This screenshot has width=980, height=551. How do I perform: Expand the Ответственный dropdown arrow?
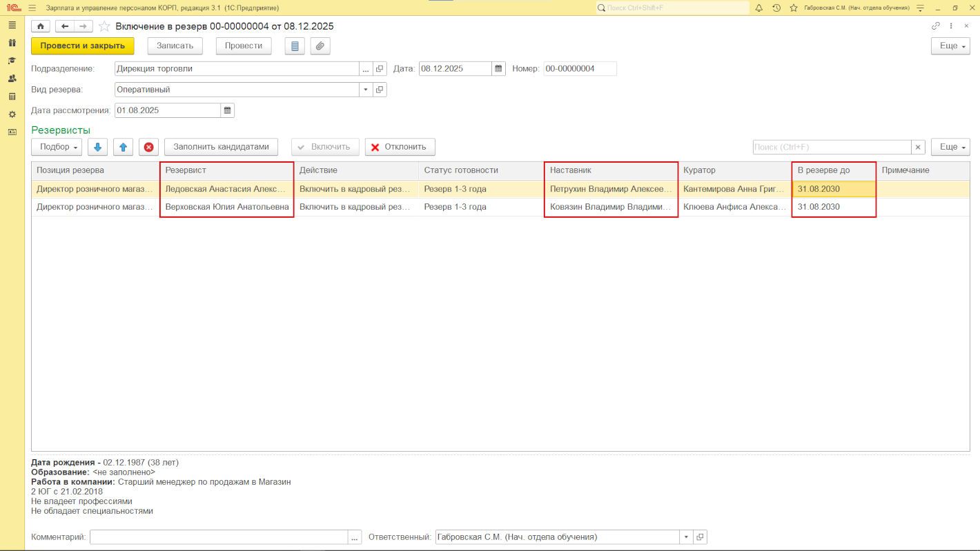point(686,537)
